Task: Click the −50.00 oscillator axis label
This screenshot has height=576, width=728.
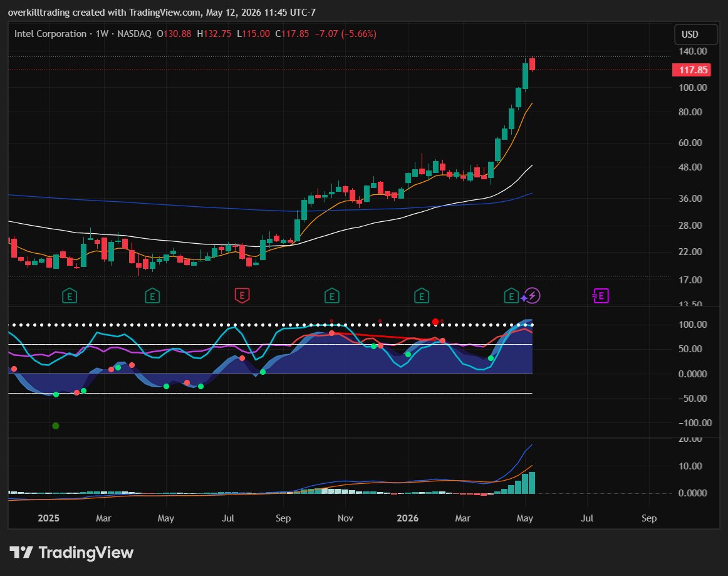Action: pos(693,399)
